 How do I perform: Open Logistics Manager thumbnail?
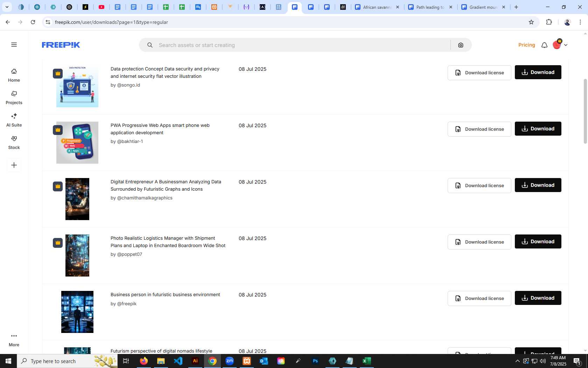tap(77, 255)
